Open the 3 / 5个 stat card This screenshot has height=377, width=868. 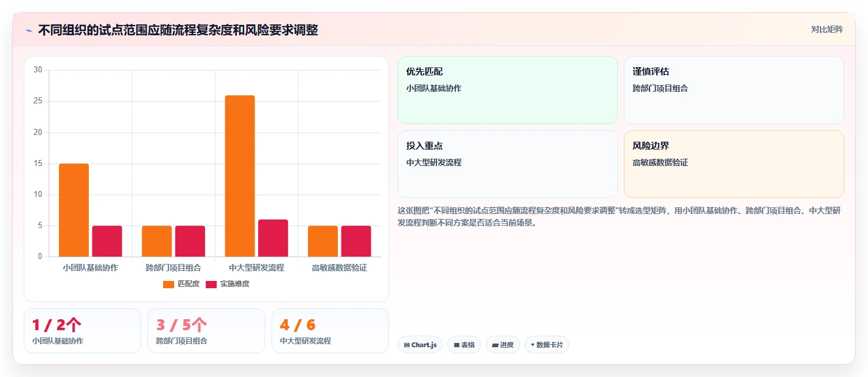click(x=206, y=331)
